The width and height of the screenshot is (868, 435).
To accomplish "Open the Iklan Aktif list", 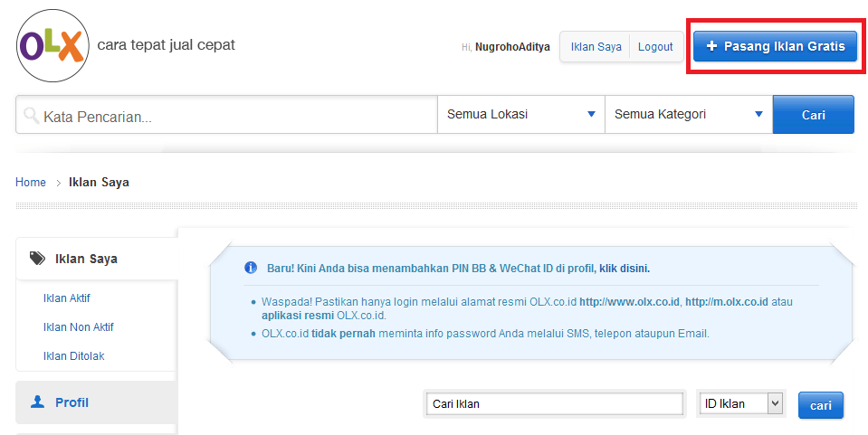I will coord(66,298).
